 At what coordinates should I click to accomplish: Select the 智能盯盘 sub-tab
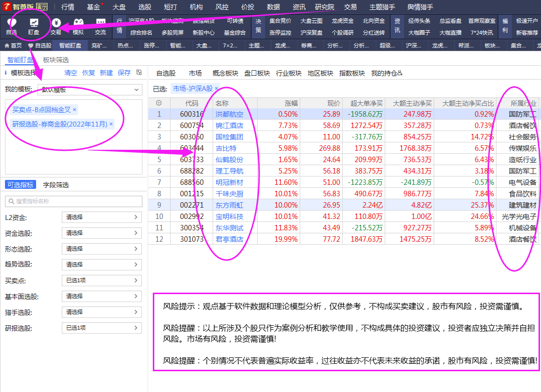click(20, 60)
